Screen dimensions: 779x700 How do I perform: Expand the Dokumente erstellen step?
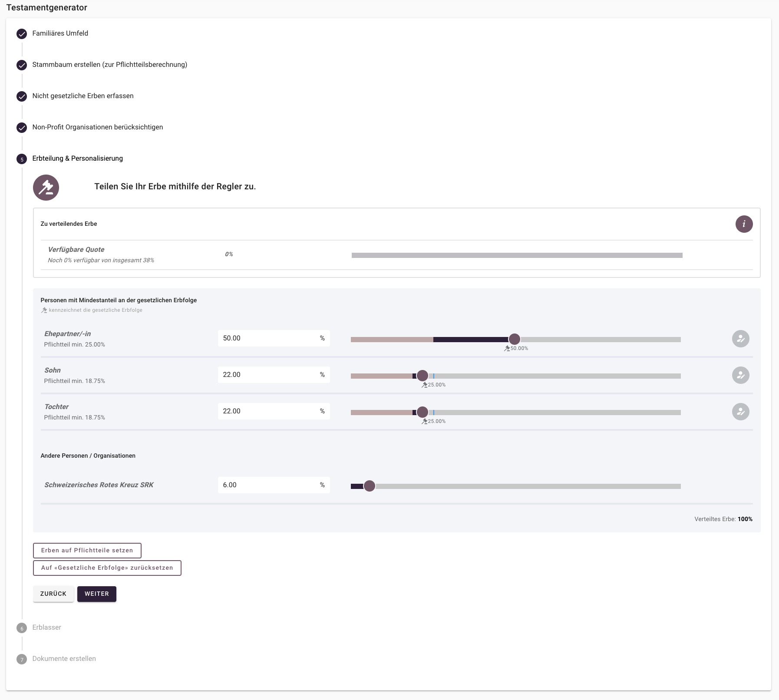(x=64, y=659)
